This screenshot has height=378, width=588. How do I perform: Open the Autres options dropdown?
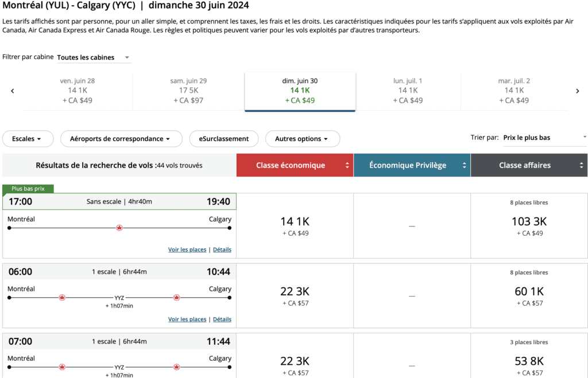coord(302,139)
